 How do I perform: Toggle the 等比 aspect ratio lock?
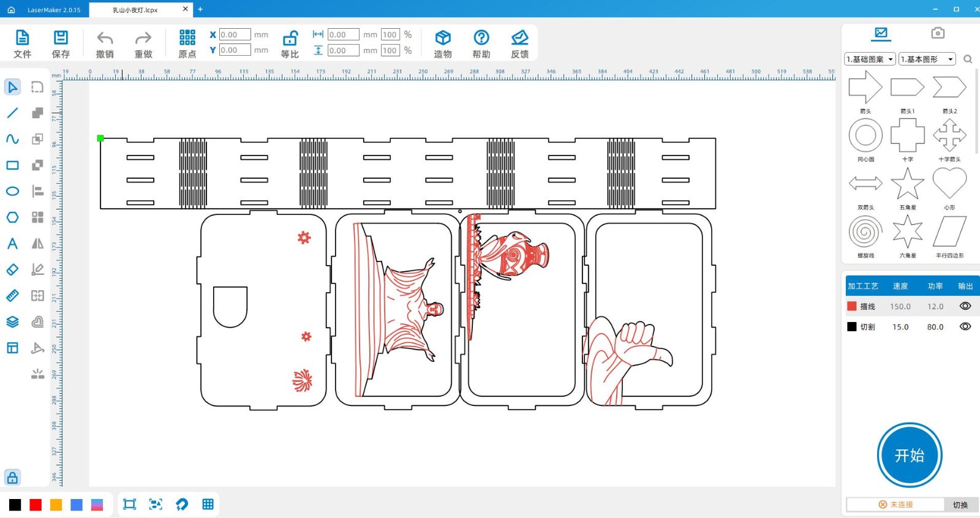point(290,39)
